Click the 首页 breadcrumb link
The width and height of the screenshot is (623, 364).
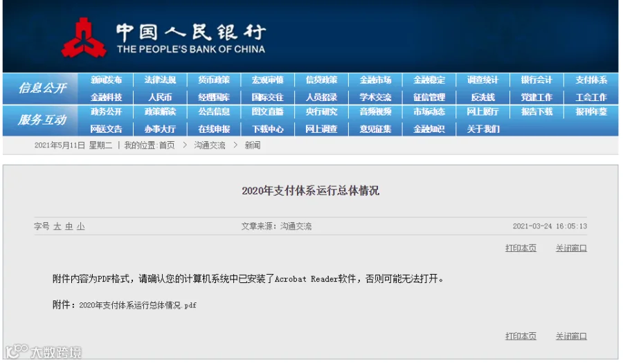(167, 145)
